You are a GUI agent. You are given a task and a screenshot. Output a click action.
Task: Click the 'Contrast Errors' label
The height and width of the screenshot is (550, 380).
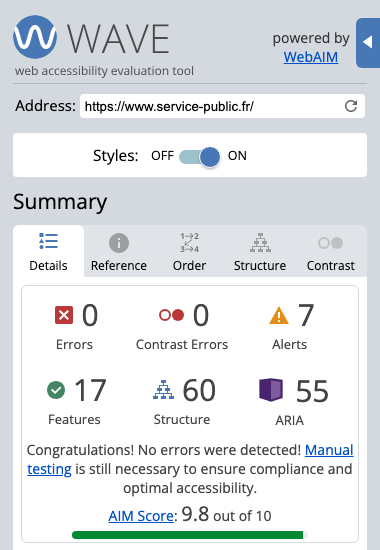(x=182, y=344)
